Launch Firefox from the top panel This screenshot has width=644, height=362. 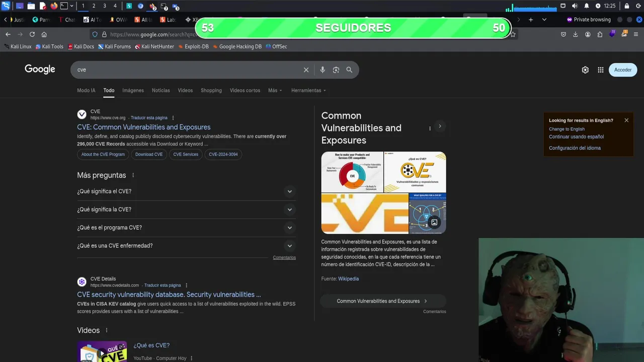pos(54,6)
